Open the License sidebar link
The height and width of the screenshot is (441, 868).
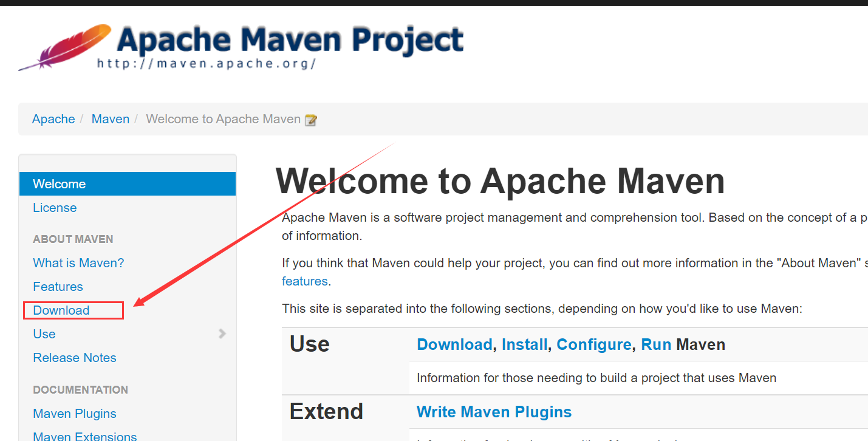click(x=55, y=208)
